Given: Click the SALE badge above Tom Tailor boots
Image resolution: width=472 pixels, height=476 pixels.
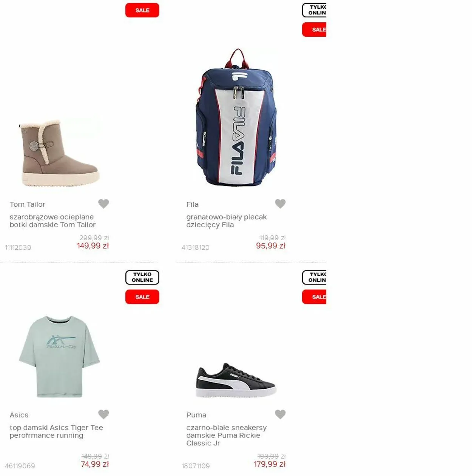Looking at the screenshot, I should [x=142, y=10].
